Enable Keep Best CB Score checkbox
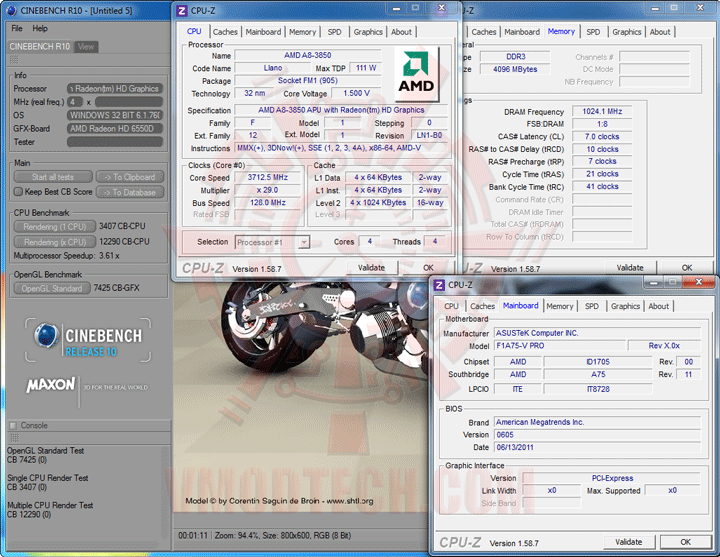This screenshot has height=557, width=720. (18, 191)
